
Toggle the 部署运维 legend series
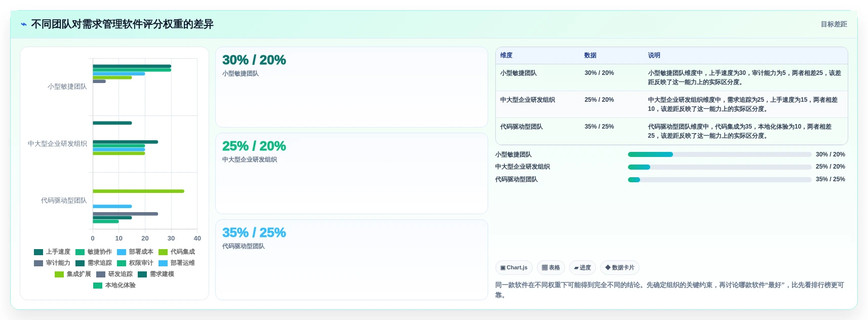coord(177,263)
